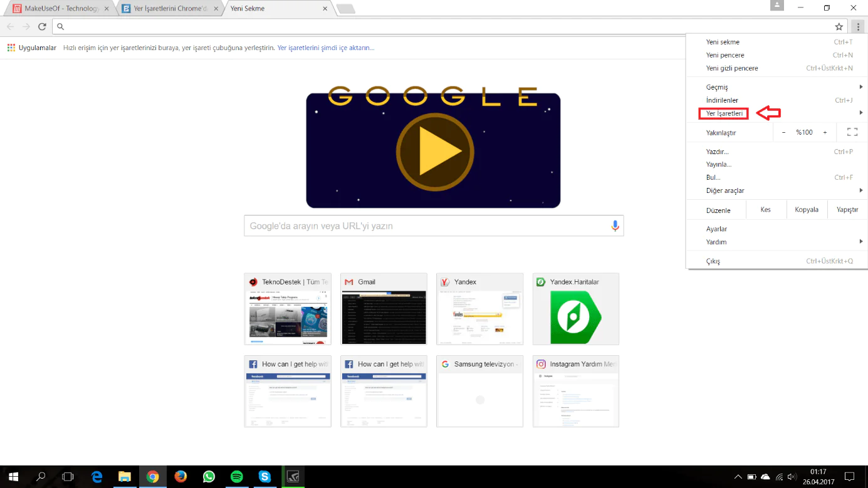Choose Yayınla... menu entry
The width and height of the screenshot is (868, 488).
777,164
